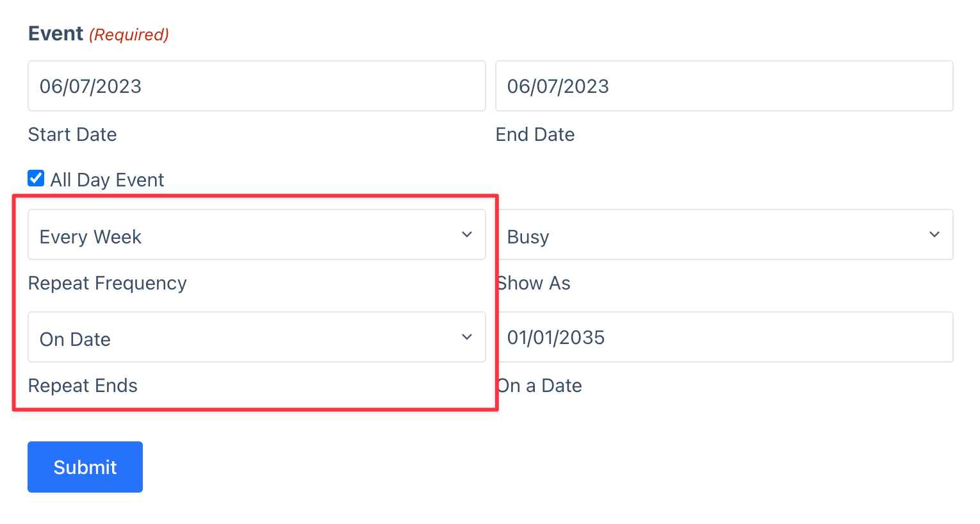Select the Show As label
This screenshot has height=524, width=980.
[x=534, y=282]
